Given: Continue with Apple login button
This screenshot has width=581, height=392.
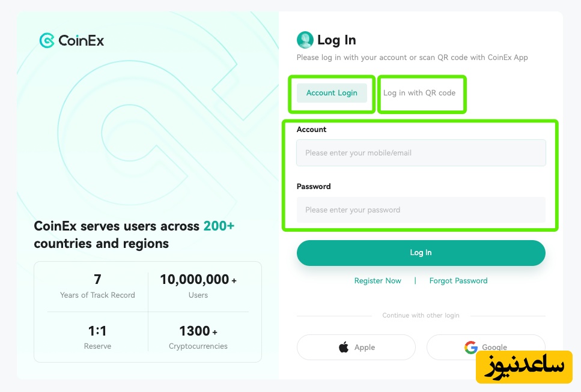Looking at the screenshot, I should click(356, 347).
